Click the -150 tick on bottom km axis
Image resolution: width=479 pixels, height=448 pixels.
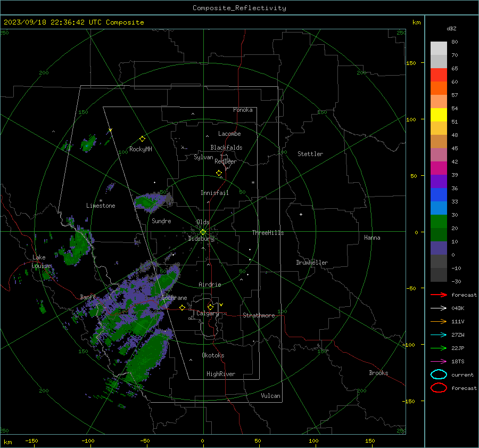click(31, 441)
